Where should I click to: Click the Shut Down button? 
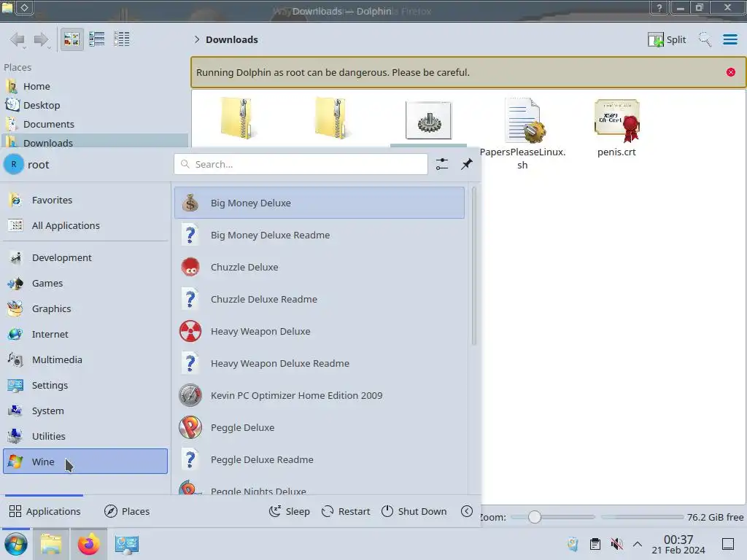414,511
